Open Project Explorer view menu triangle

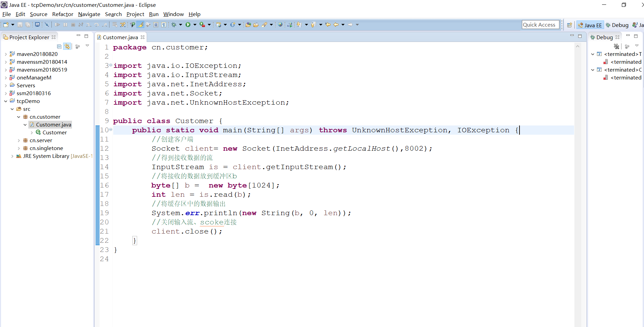click(87, 46)
